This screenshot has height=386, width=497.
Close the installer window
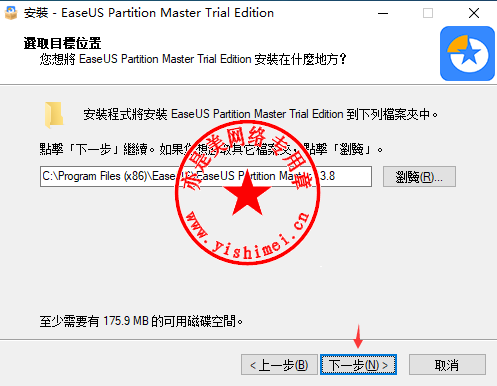pyautogui.click(x=474, y=13)
